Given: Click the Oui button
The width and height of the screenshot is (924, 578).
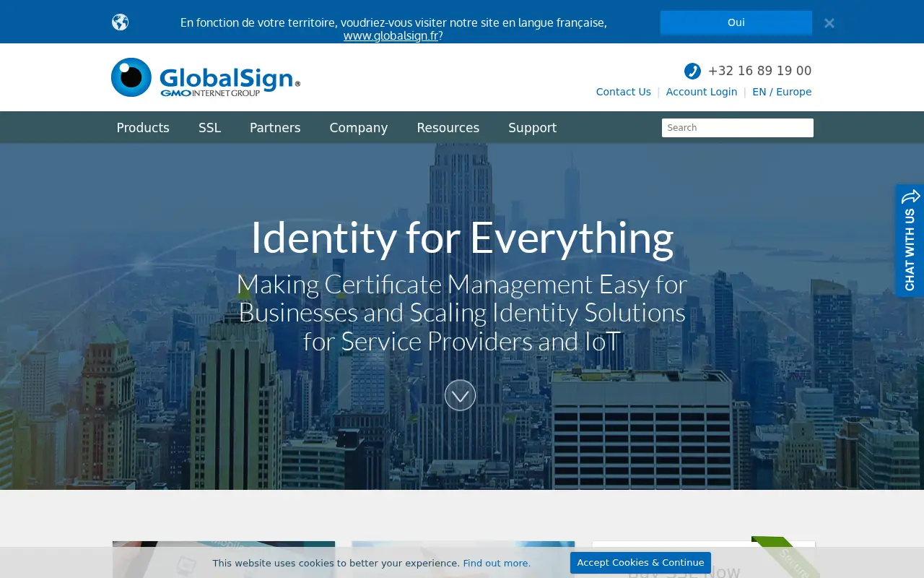Looking at the screenshot, I should pos(736,22).
